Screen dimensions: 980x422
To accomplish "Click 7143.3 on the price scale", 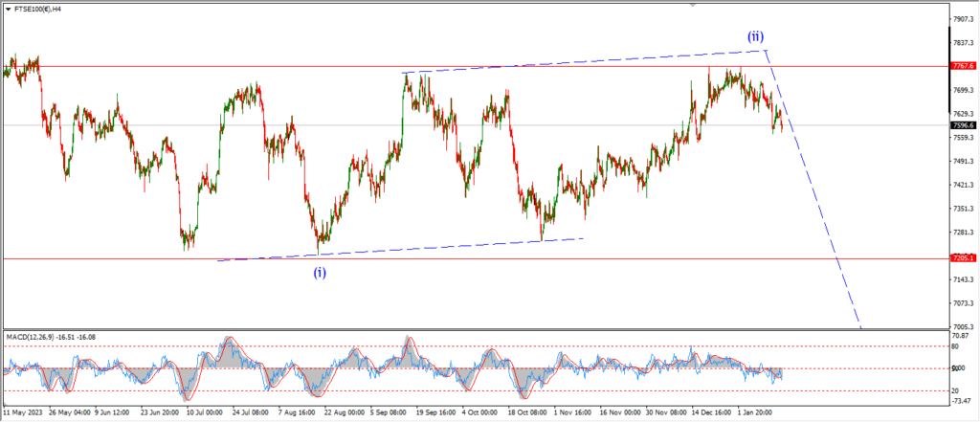I will click(x=961, y=279).
